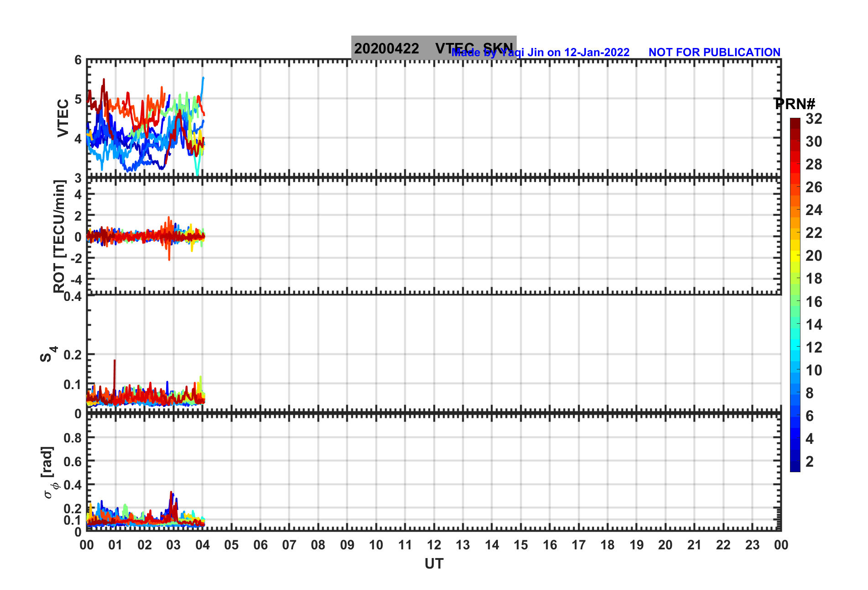This screenshot has height=590, width=868.
Task: Click the "NOT FOR PUBLICATION" notice
Action: tap(714, 53)
